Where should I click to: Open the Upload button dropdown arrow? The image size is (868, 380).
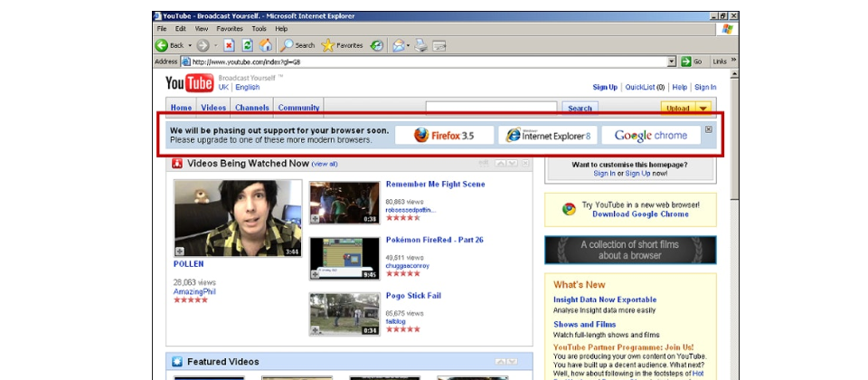coord(704,108)
